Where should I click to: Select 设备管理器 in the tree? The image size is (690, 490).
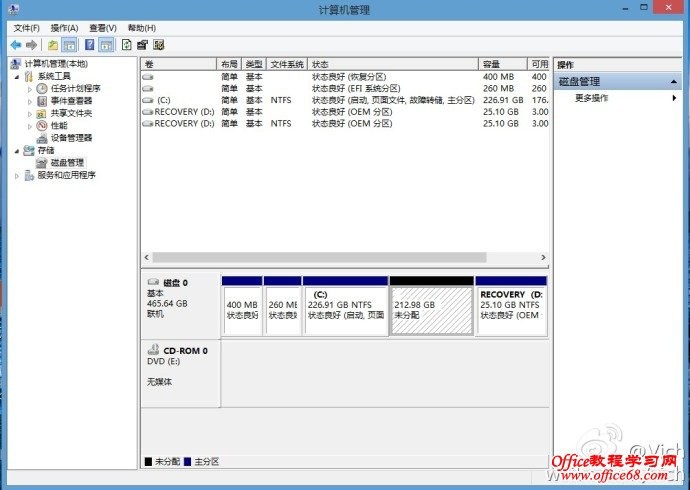point(71,138)
